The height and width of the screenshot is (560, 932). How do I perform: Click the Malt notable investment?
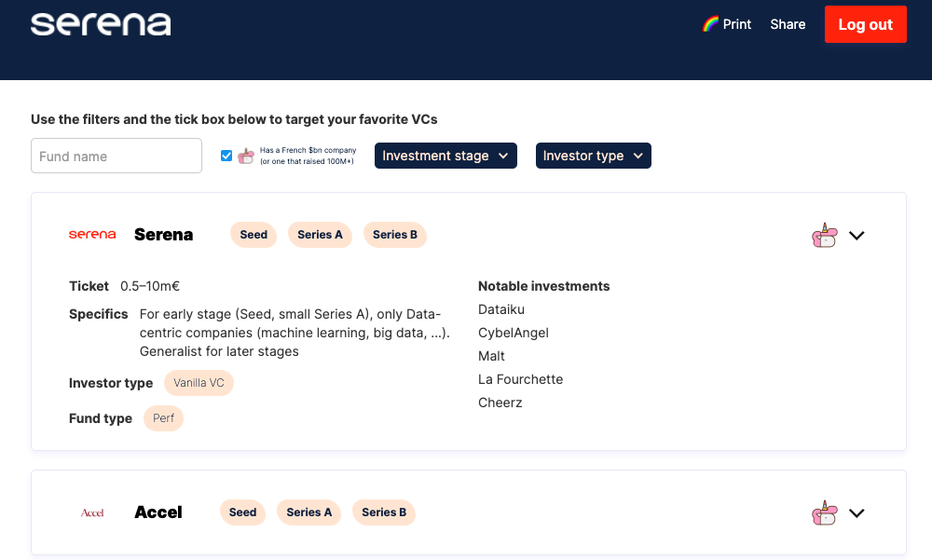coord(491,356)
